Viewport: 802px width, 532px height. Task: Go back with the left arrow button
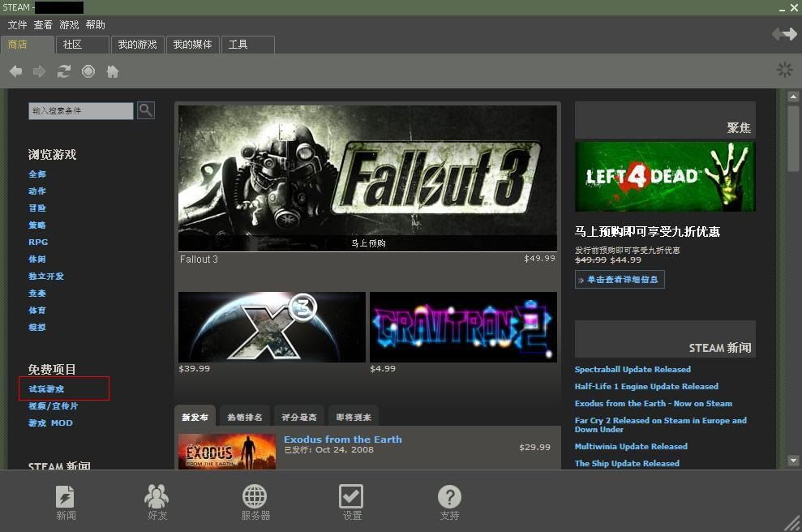16,71
